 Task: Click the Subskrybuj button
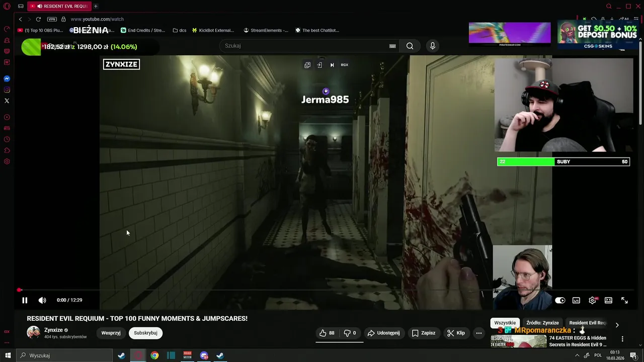tap(145, 333)
